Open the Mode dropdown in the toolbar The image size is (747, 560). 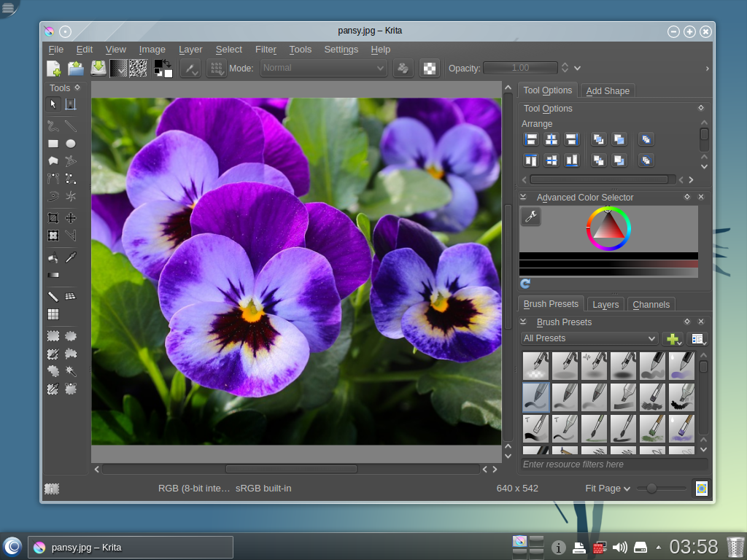pos(323,68)
